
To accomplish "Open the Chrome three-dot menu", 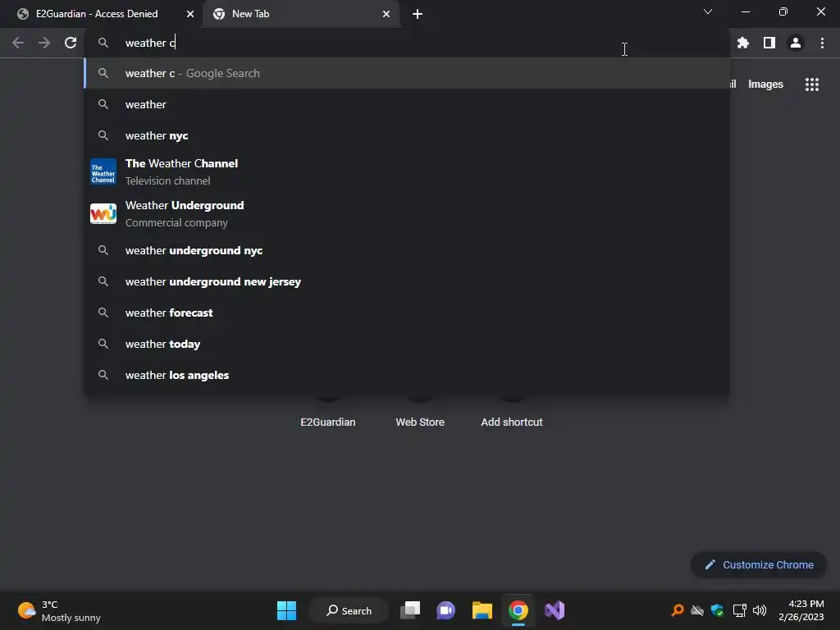I will [x=822, y=43].
